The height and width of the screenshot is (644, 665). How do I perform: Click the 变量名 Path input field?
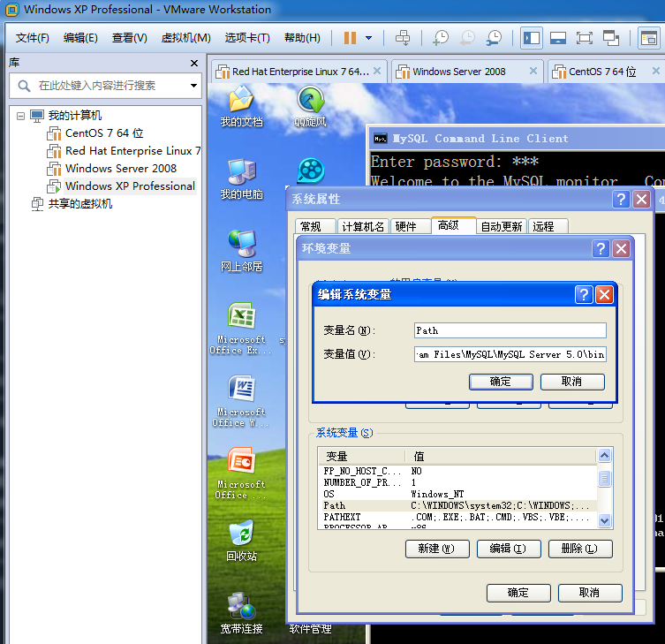click(x=510, y=330)
